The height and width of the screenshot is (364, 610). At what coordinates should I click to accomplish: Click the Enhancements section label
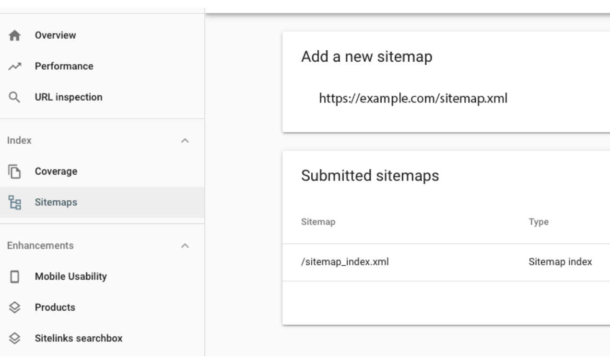[40, 246]
